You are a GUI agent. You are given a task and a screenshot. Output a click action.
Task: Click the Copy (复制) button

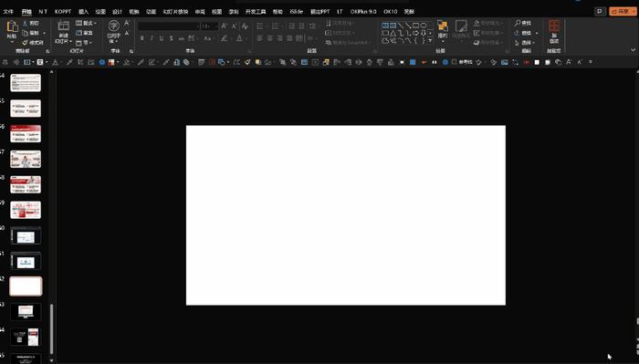pyautogui.click(x=34, y=33)
